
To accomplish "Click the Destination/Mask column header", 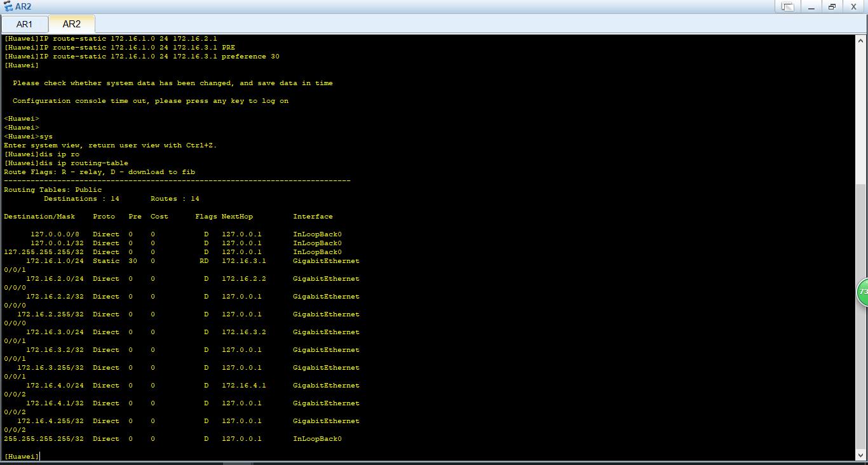I will point(39,217).
